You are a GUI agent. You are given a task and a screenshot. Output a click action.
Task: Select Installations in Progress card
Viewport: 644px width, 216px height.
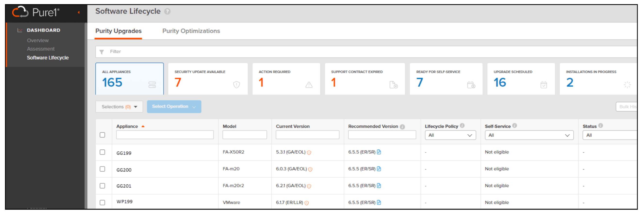598,79
